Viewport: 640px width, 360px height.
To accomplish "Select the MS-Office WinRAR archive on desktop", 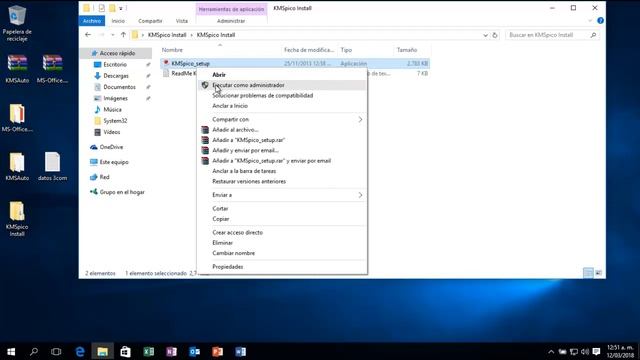I will [x=52, y=69].
